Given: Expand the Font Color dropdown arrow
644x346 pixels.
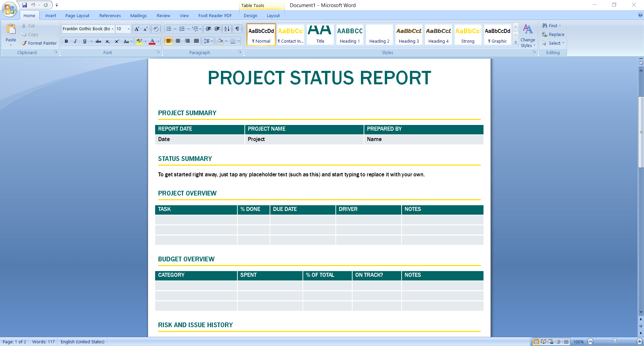Looking at the screenshot, I should tap(158, 41).
